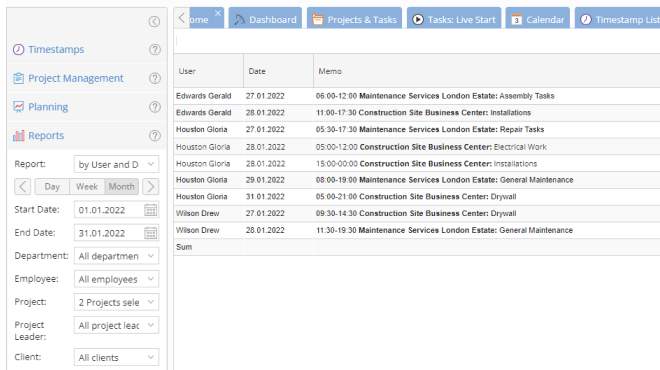Go to next period arrow button

coord(151,186)
